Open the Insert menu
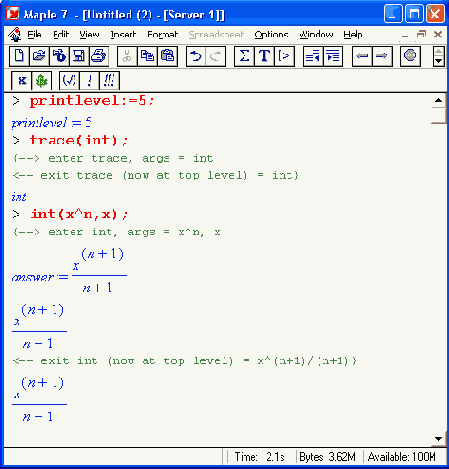The image size is (449, 469). (123, 35)
